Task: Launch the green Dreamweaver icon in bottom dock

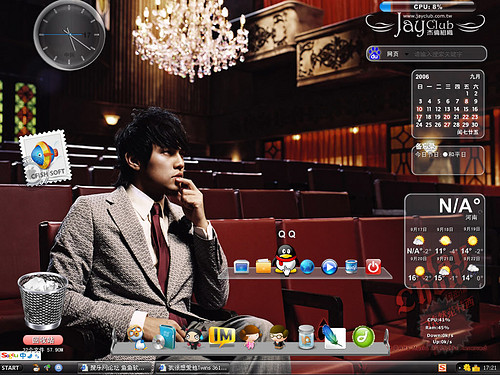Action: pos(363,337)
